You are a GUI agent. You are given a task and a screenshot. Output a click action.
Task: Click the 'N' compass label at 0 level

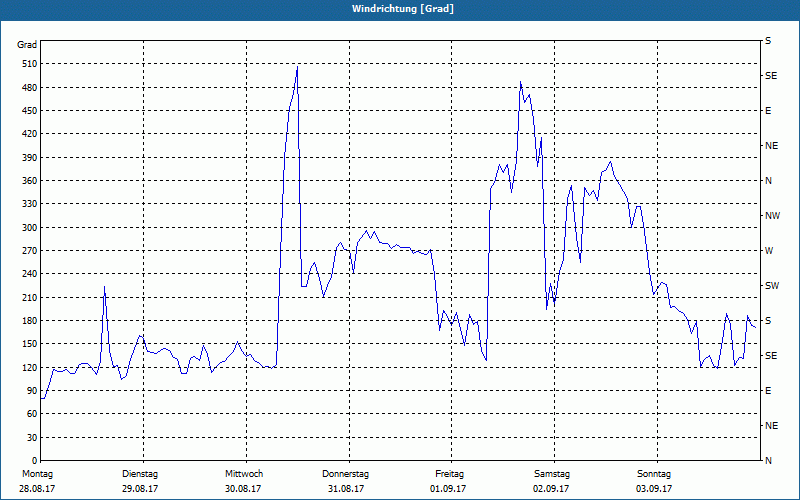(x=768, y=461)
